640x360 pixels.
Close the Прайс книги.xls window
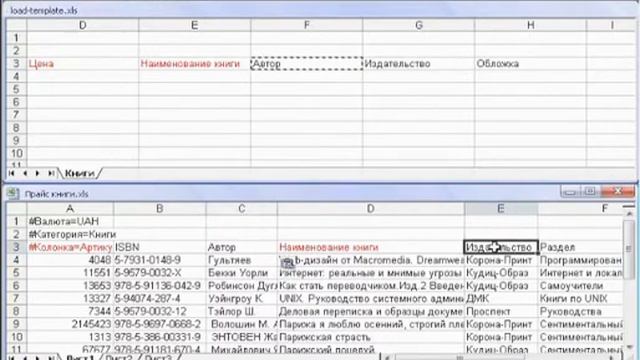pos(618,191)
